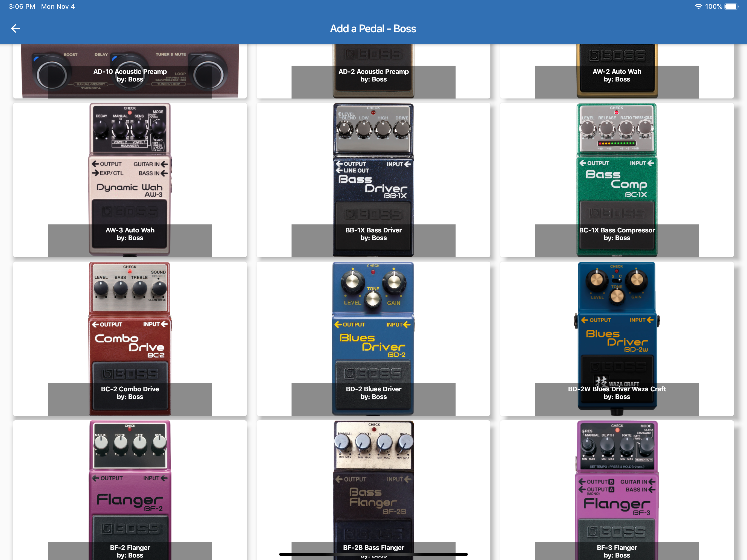Click the 'AD-2 Acoustic Preamp' caption text

pyautogui.click(x=373, y=71)
